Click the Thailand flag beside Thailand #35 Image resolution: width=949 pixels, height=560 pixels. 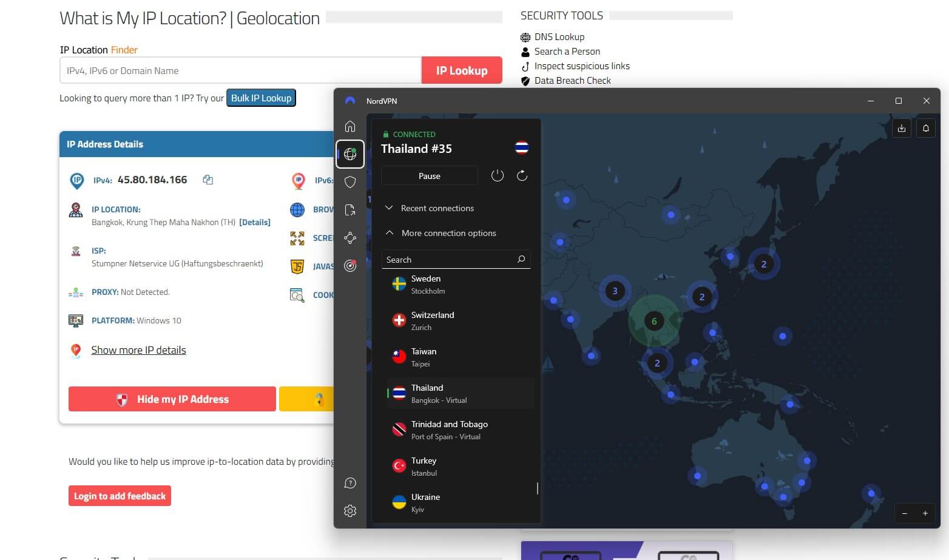(x=522, y=147)
